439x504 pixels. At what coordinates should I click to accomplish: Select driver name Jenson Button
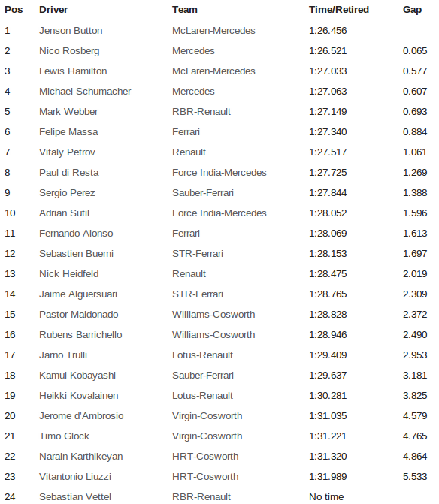(x=71, y=31)
